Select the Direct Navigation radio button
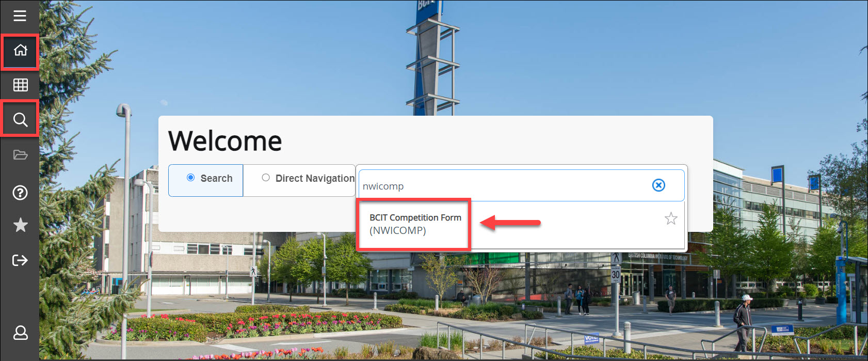The width and height of the screenshot is (868, 361). (x=266, y=178)
